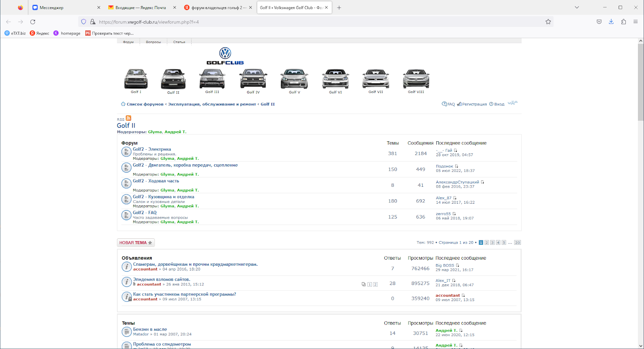Click the RSS feed icon

click(128, 118)
